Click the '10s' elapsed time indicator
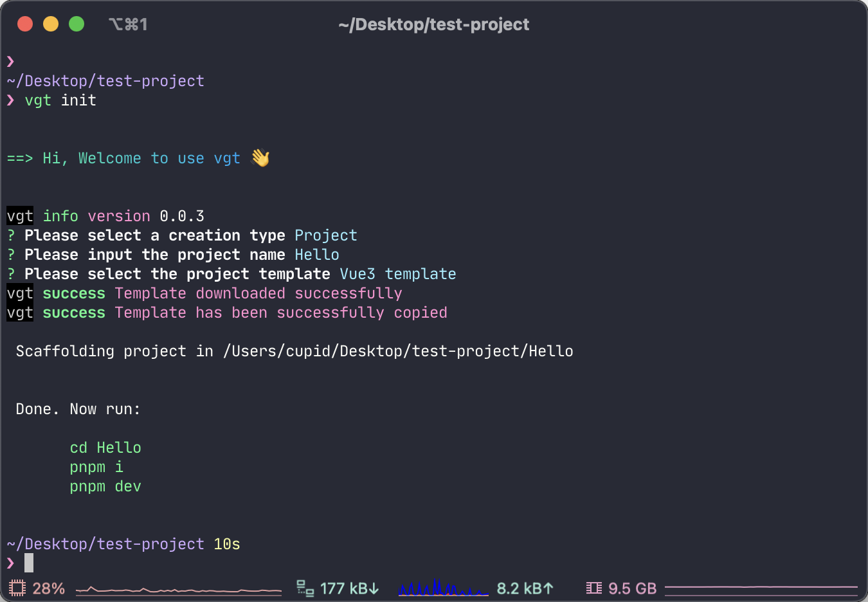This screenshot has height=602, width=868. (x=227, y=544)
